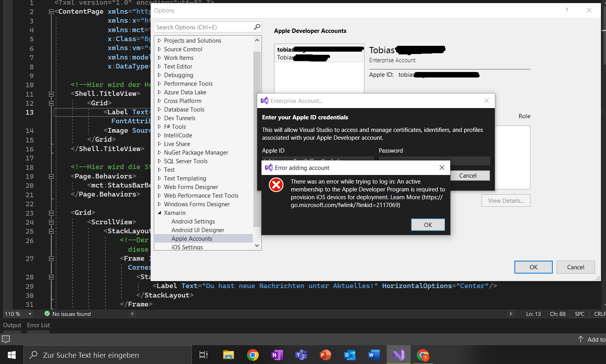Image resolution: width=606 pixels, height=364 pixels.
Task: Click the Options help question mark
Action: pos(566,11)
